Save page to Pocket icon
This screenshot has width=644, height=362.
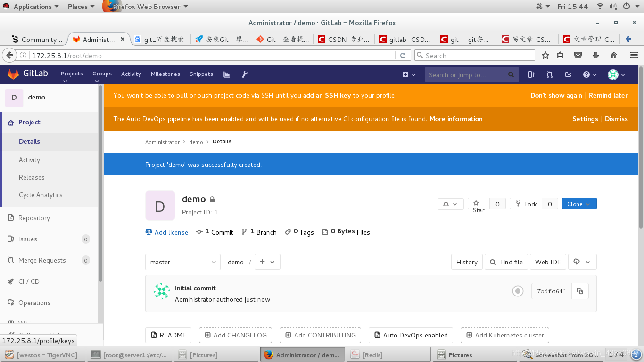pyautogui.click(x=578, y=55)
